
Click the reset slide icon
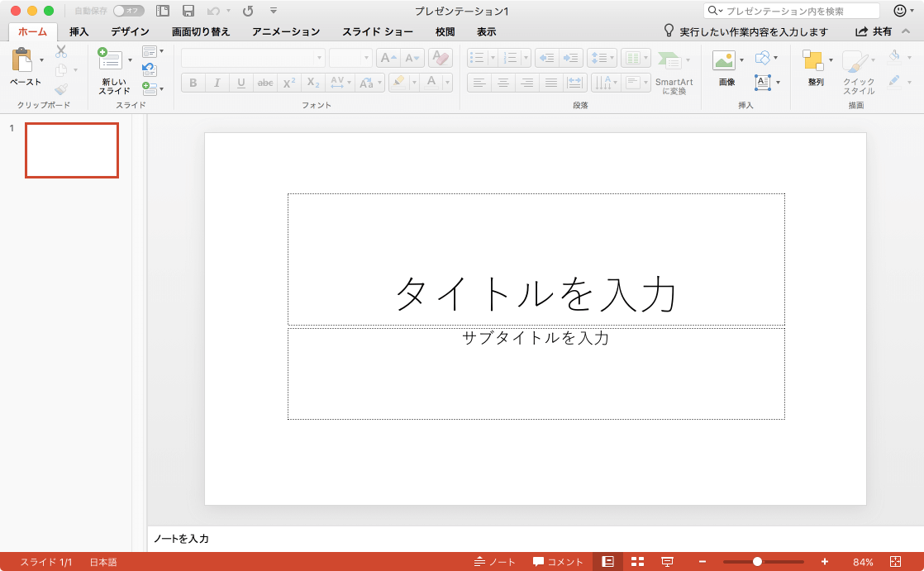coord(149,69)
